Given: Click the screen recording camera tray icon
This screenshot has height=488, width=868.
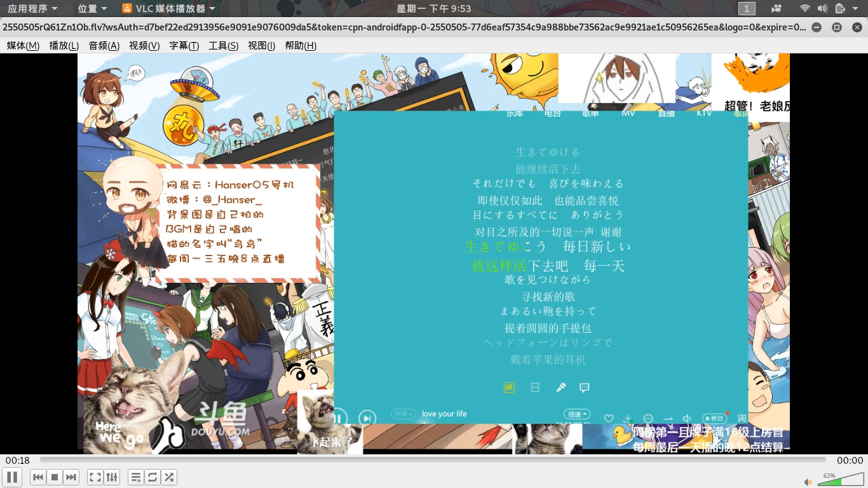Looking at the screenshot, I should (776, 8).
